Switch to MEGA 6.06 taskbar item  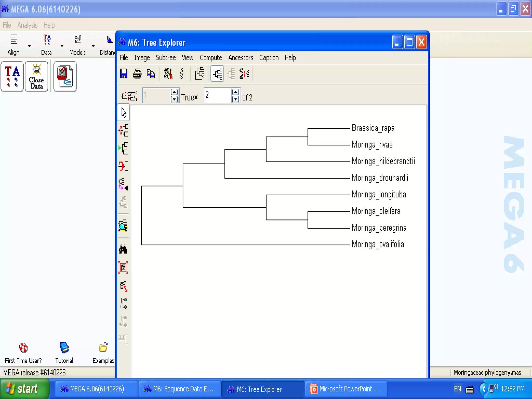96,389
